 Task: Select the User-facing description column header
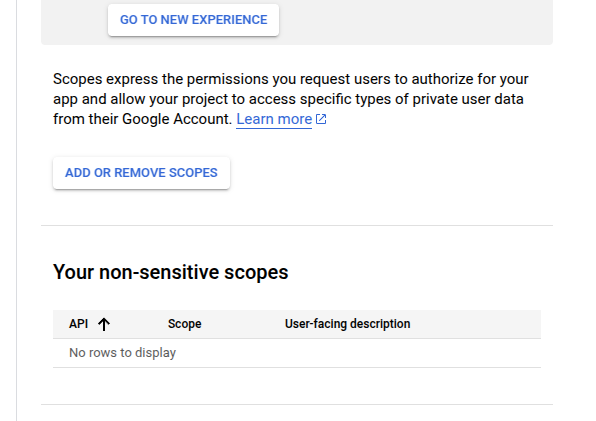pyautogui.click(x=347, y=324)
